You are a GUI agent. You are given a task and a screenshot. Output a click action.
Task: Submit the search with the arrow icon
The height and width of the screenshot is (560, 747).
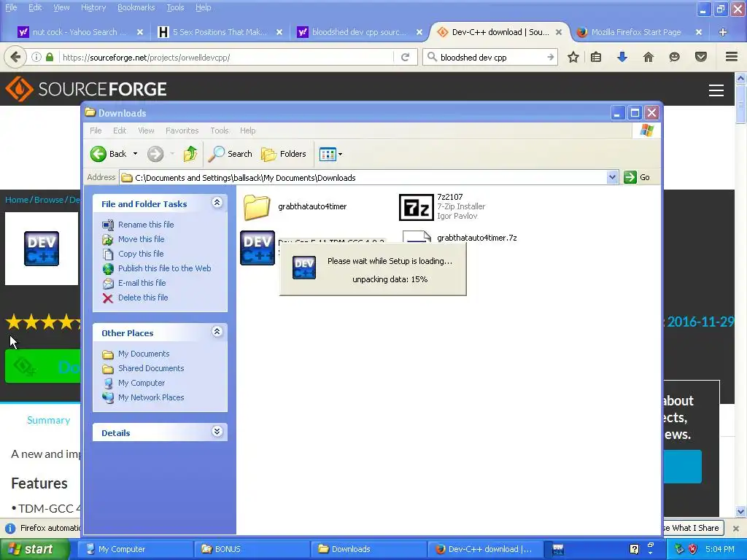[x=550, y=58]
